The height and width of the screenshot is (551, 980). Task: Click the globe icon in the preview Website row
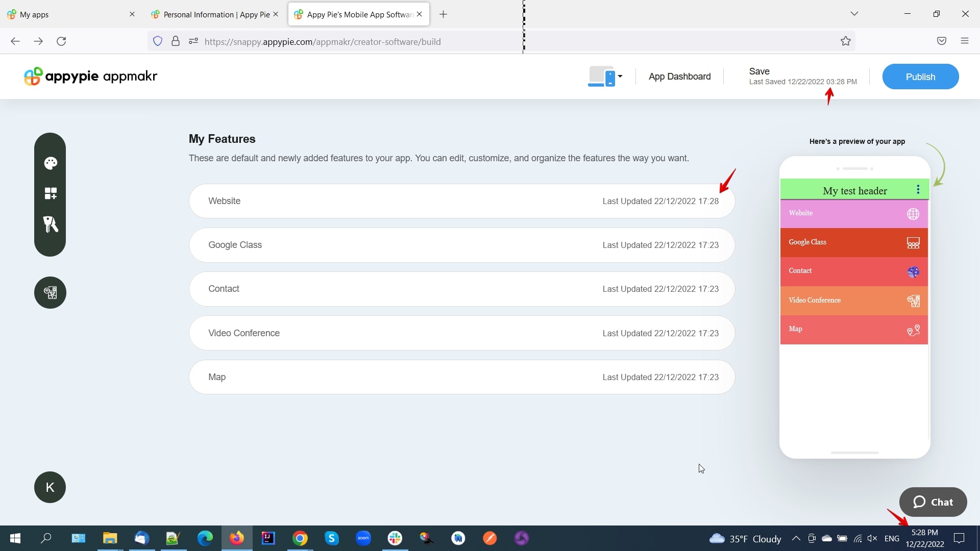pos(913,214)
